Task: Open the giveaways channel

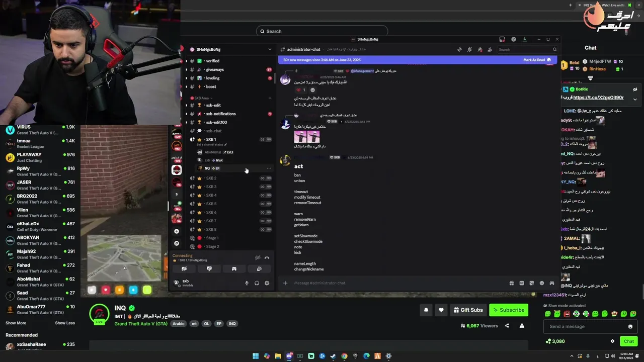Action: [229, 69]
